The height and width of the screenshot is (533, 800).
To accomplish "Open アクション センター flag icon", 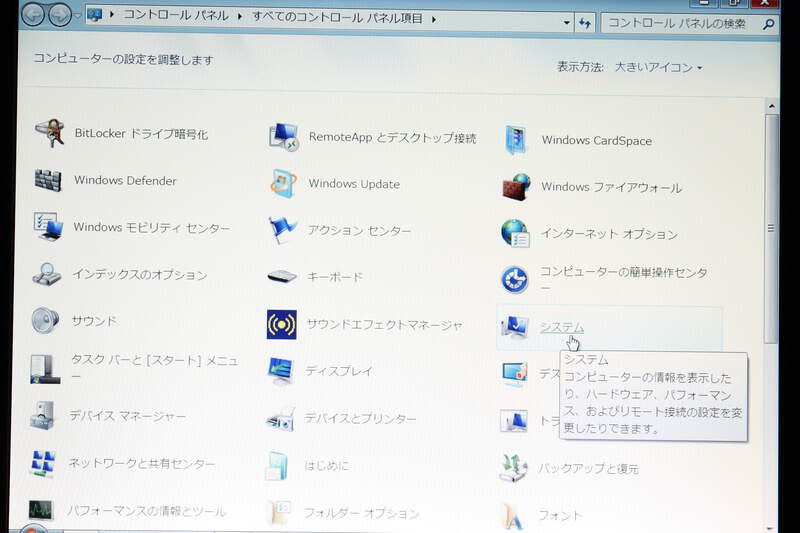I will [282, 230].
